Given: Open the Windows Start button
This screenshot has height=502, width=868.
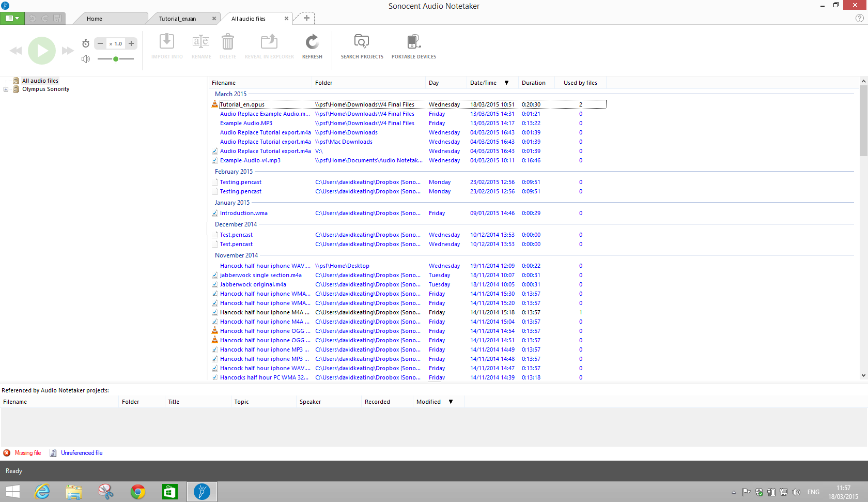Looking at the screenshot, I should pos(13,492).
